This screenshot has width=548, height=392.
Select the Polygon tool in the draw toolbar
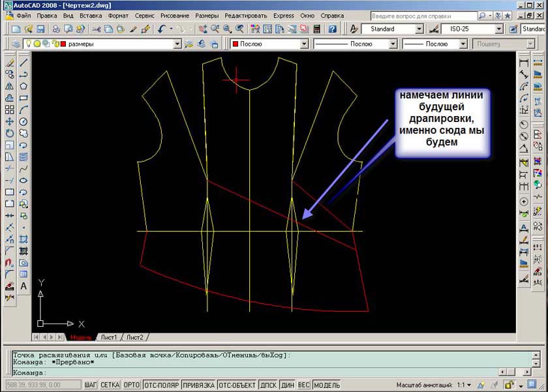click(x=23, y=86)
